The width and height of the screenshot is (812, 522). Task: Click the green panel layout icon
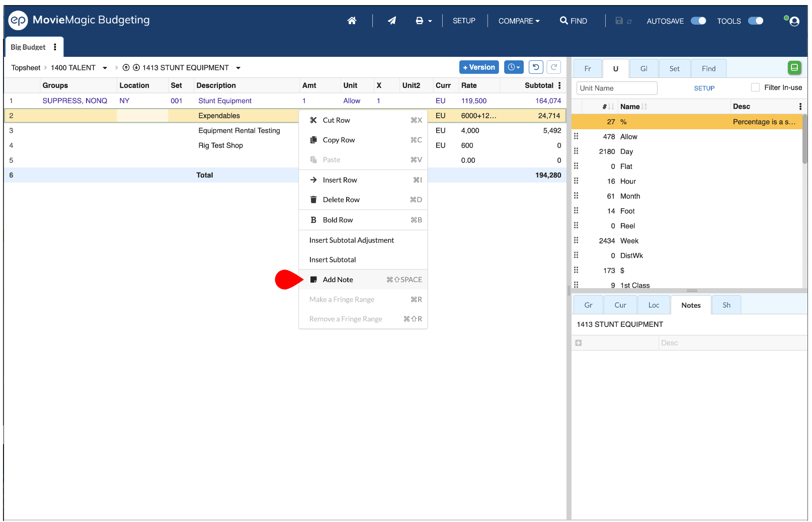click(x=794, y=67)
